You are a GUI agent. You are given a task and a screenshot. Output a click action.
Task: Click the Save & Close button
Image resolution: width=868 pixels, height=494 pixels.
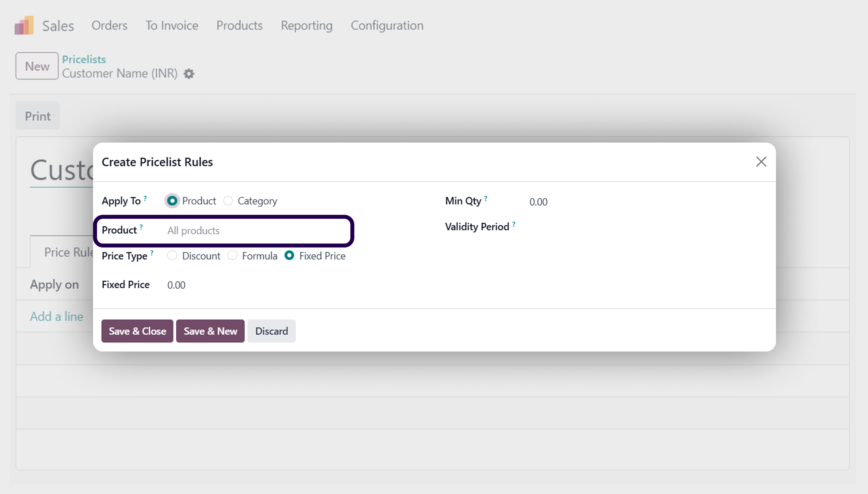(x=137, y=331)
